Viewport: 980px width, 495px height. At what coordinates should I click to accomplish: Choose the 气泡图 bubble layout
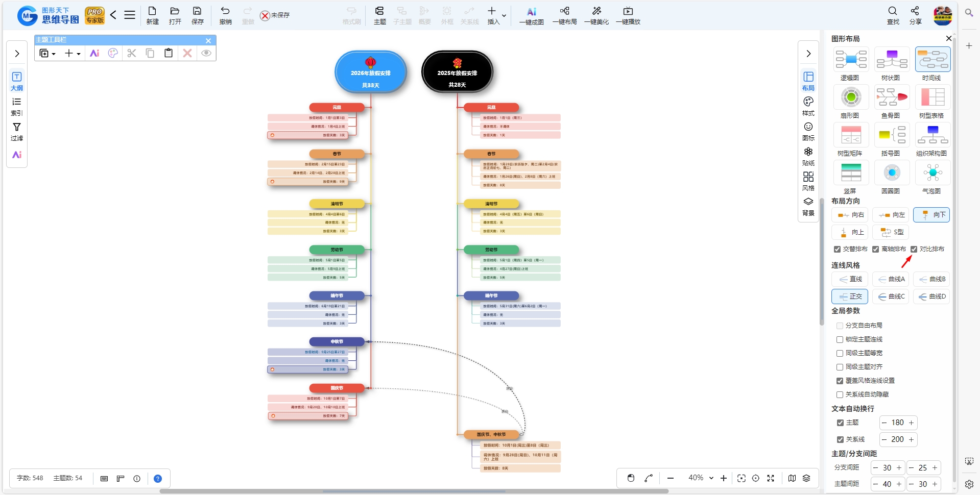tap(933, 177)
